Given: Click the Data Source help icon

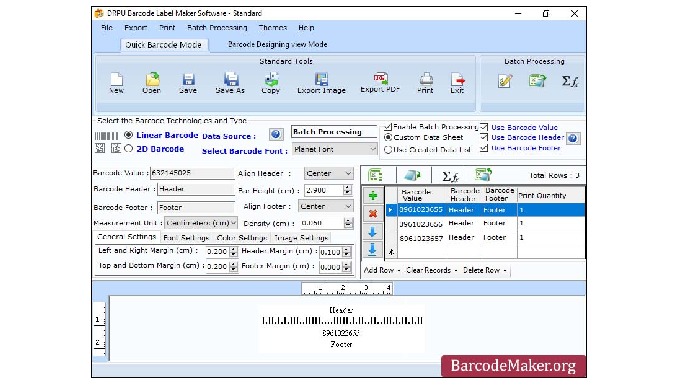Looking at the screenshot, I should pyautogui.click(x=276, y=134).
